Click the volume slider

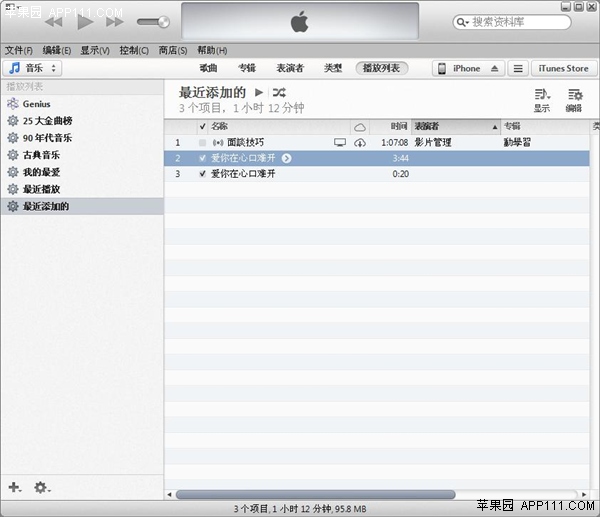point(153,21)
